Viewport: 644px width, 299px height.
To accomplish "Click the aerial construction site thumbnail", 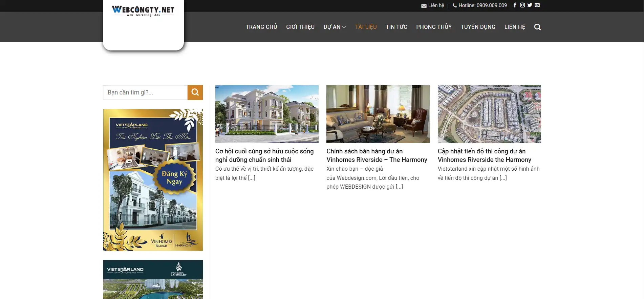I will [x=489, y=114].
